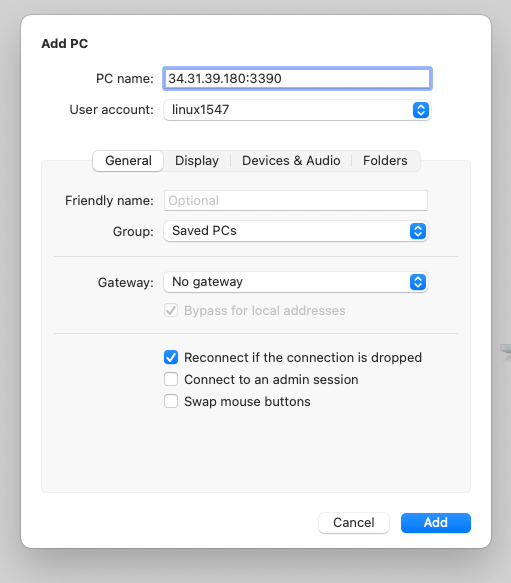The image size is (511, 583).
Task: Select the General tab
Action: point(128,161)
